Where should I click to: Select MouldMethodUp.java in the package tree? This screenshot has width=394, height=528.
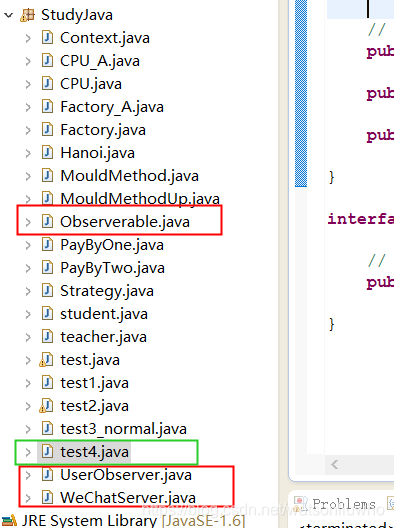click(140, 199)
